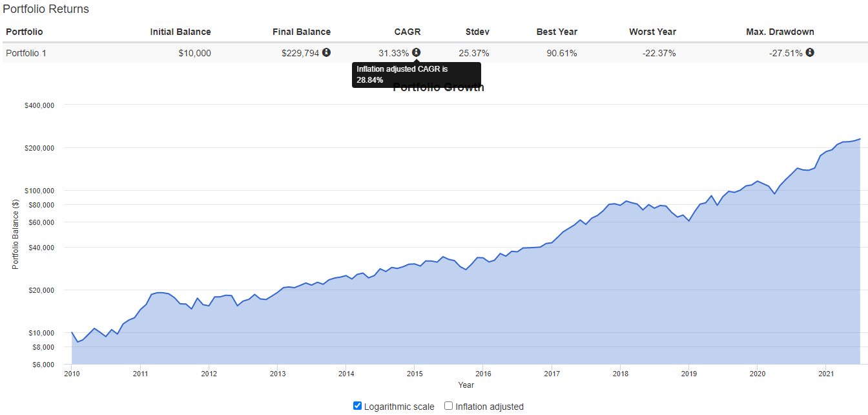Uncheck the Logarithmic scale checkbox
The image size is (868, 415).
(358, 406)
